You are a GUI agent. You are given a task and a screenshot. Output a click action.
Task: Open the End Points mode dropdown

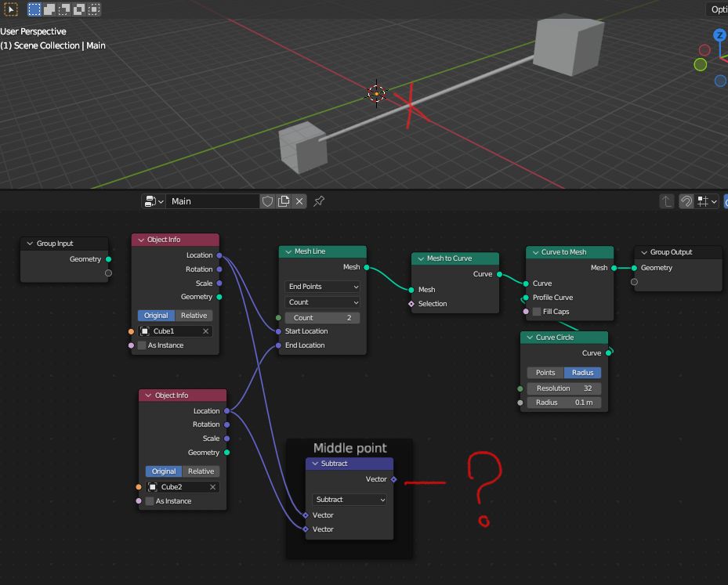tap(322, 287)
